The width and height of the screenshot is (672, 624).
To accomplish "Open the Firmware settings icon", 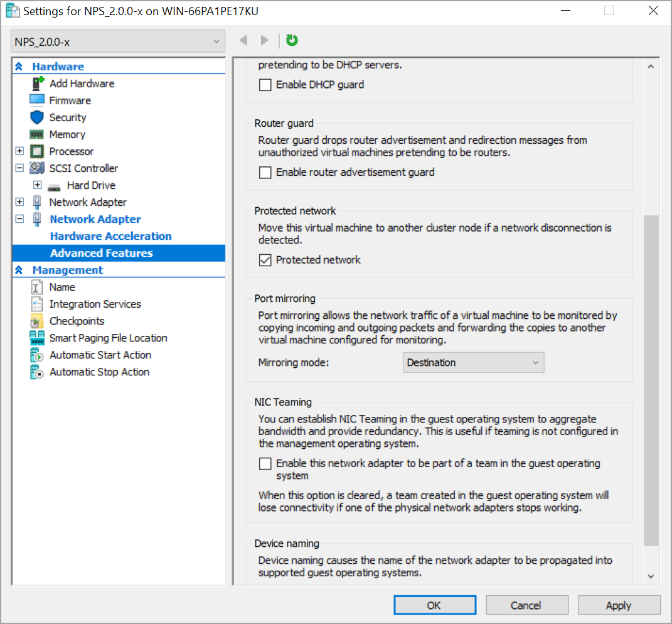I will click(x=38, y=100).
